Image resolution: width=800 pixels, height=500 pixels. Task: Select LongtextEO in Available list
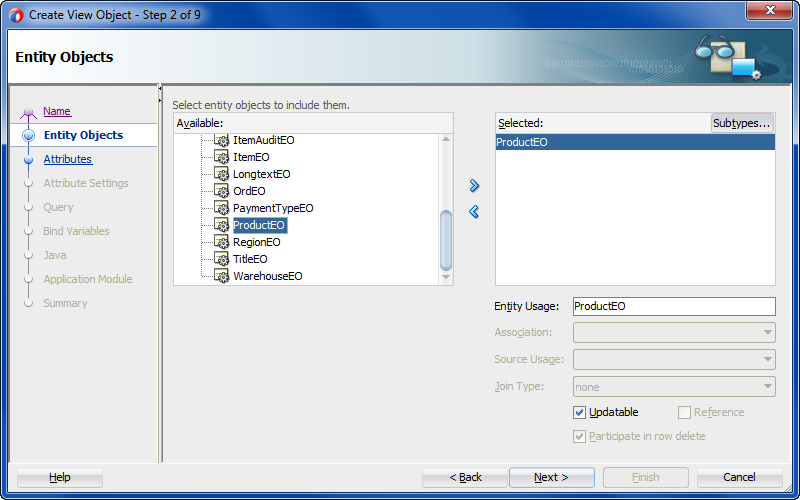click(261, 174)
